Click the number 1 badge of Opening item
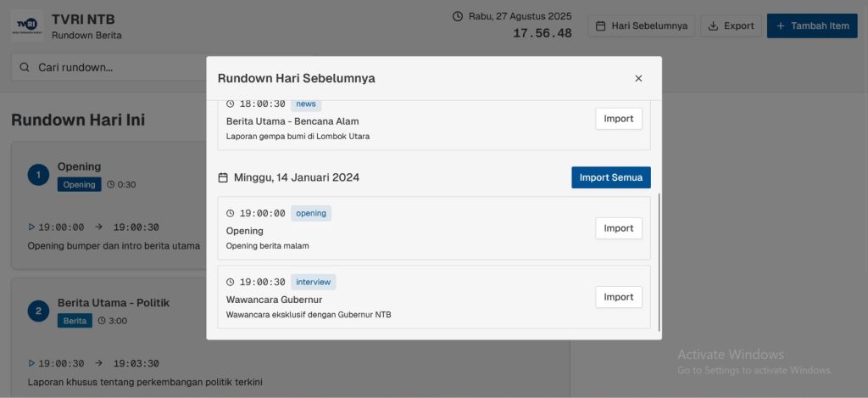The height and width of the screenshot is (398, 868). [38, 175]
